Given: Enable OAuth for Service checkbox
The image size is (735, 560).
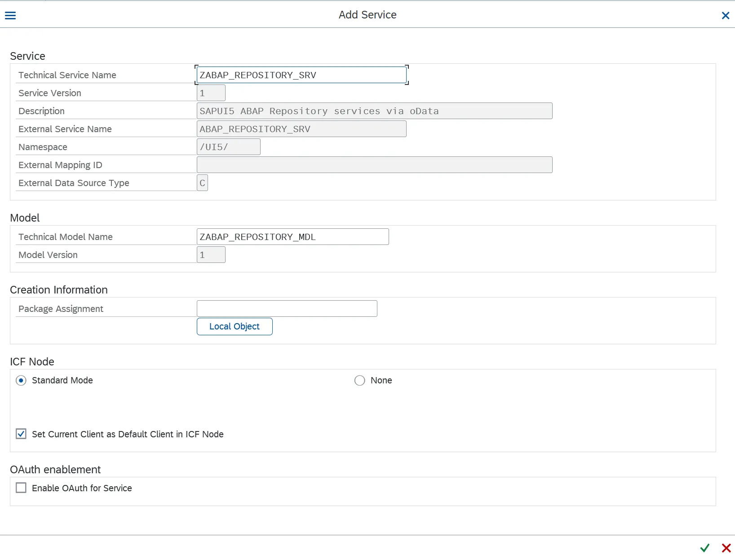Looking at the screenshot, I should 21,488.
